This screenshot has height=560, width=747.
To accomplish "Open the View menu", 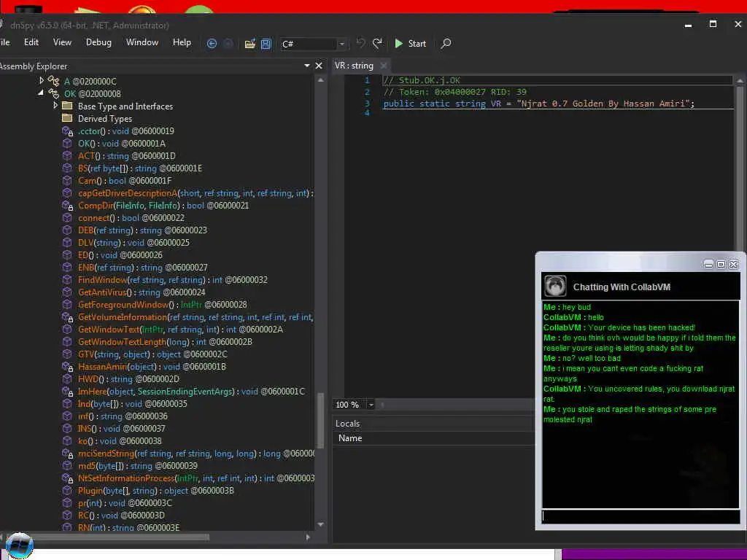I will click(63, 42).
